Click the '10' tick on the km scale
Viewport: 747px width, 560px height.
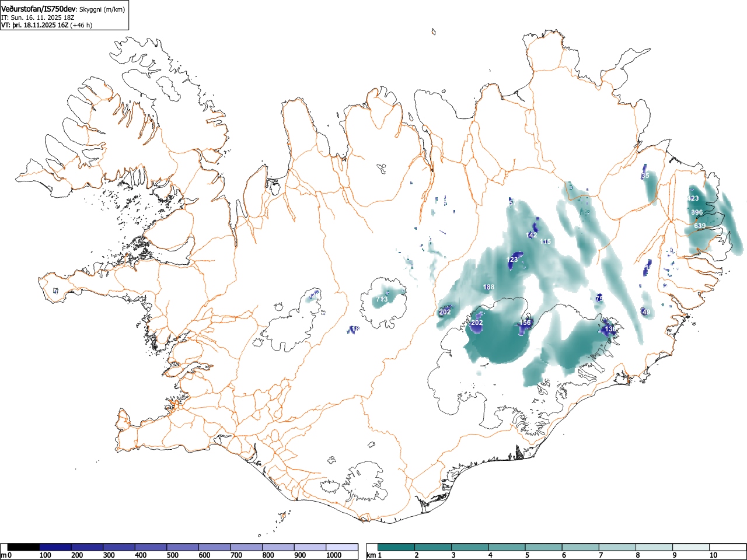point(713,555)
